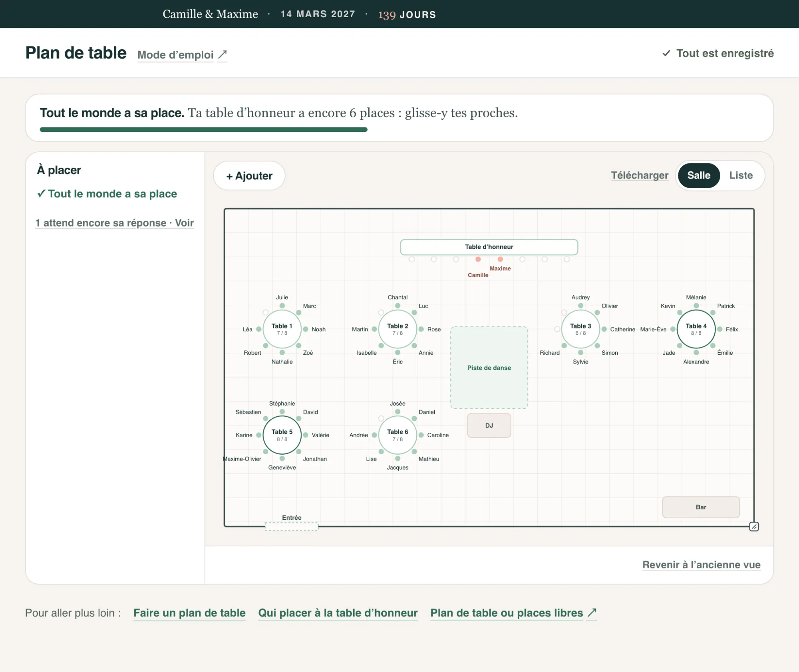The image size is (799, 672).
Task: Switch to Salle view
Action: point(699,175)
